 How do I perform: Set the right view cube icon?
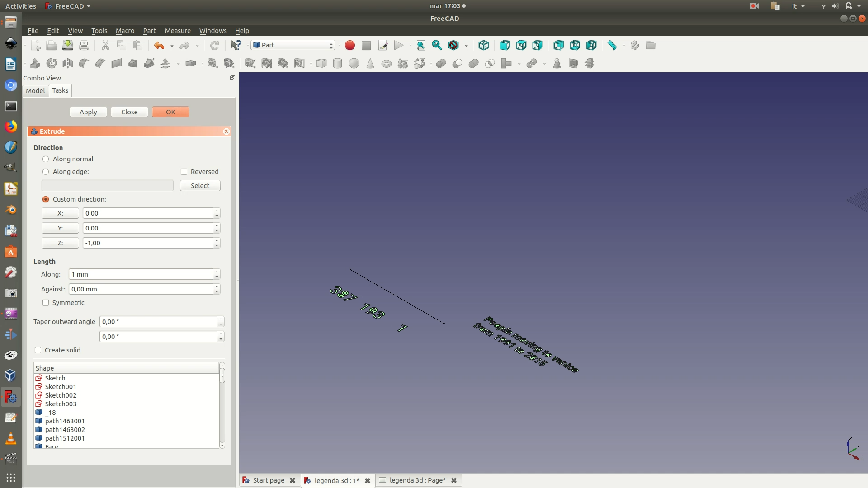point(537,45)
